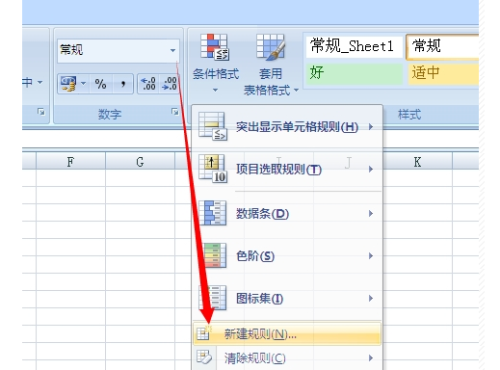500x370 pixels.
Task: Click the 数据条 data bars icon
Action: (213, 213)
